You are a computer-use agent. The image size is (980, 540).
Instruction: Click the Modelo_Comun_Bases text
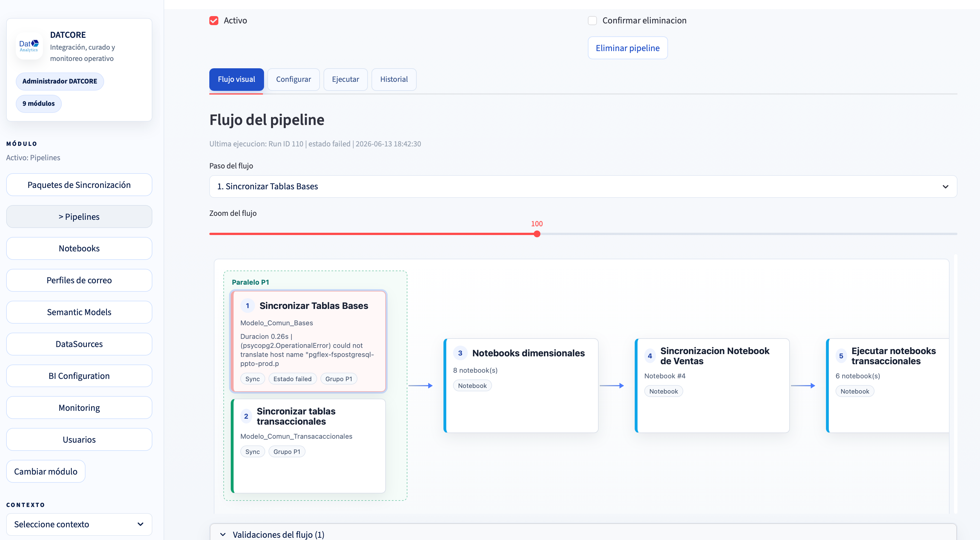tap(276, 323)
